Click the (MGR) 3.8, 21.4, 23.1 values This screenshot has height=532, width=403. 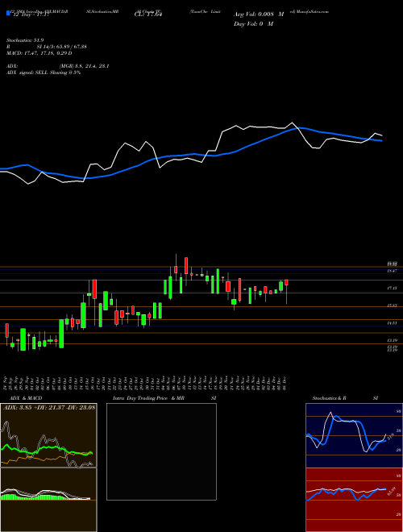84,66
